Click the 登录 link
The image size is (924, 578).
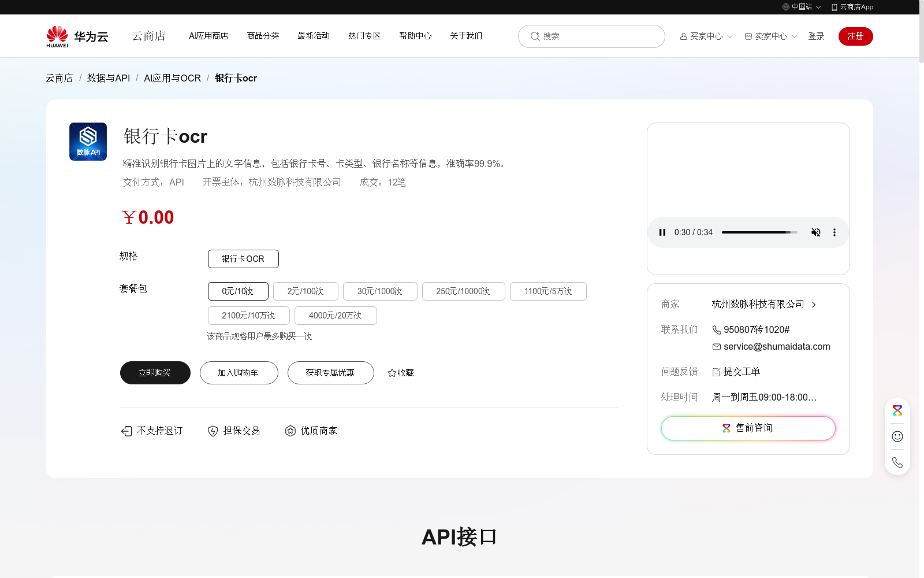pos(816,36)
